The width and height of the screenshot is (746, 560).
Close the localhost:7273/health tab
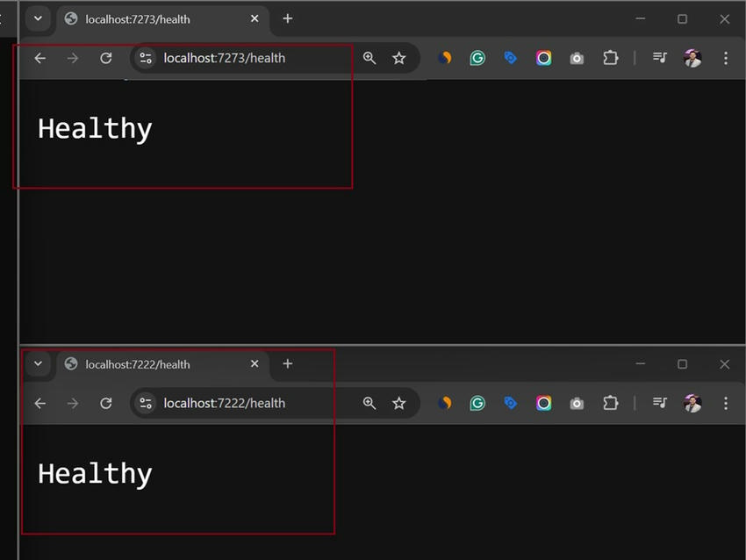(255, 18)
